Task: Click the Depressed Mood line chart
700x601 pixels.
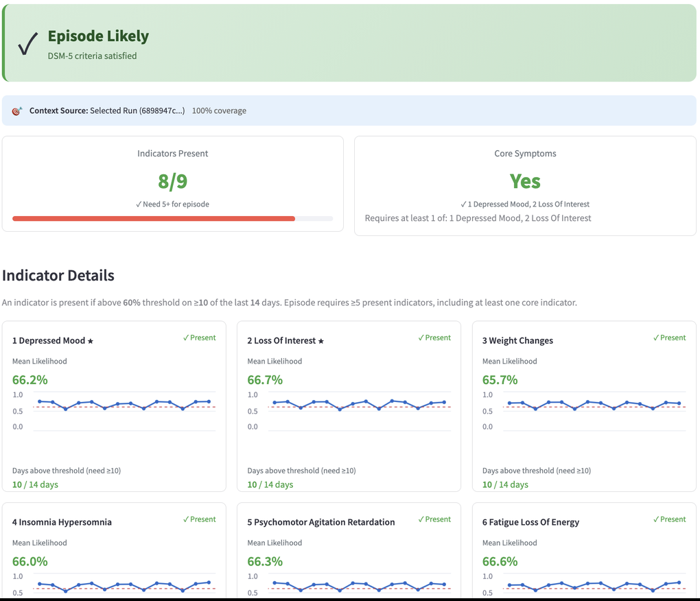Action: (114, 411)
